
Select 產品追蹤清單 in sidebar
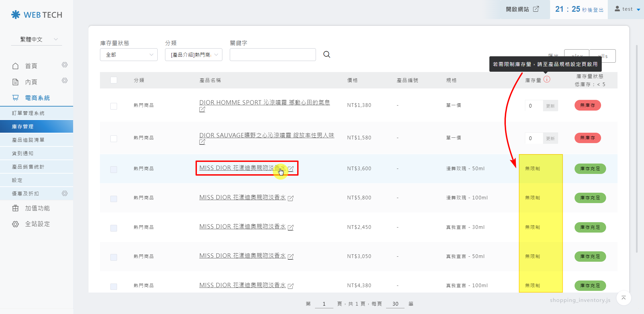tap(28, 140)
